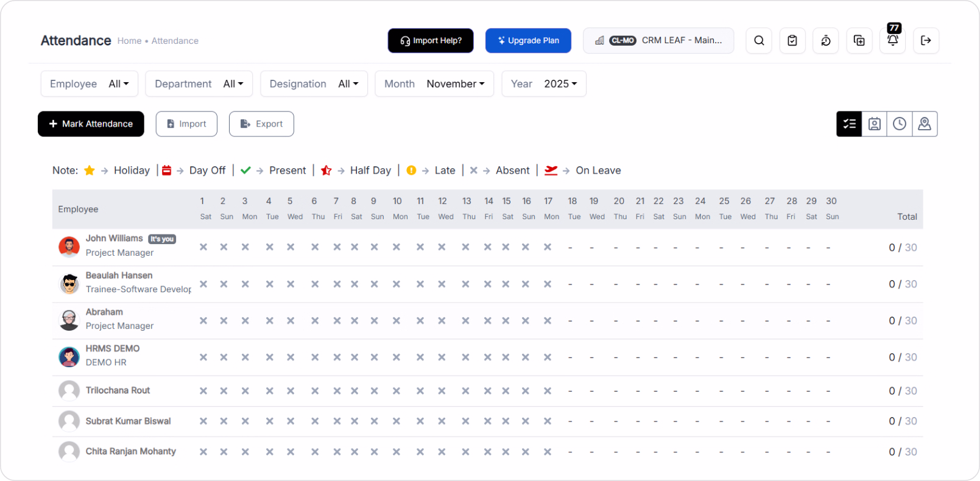
Task: Click the Mark Attendance button
Action: pyautogui.click(x=91, y=124)
